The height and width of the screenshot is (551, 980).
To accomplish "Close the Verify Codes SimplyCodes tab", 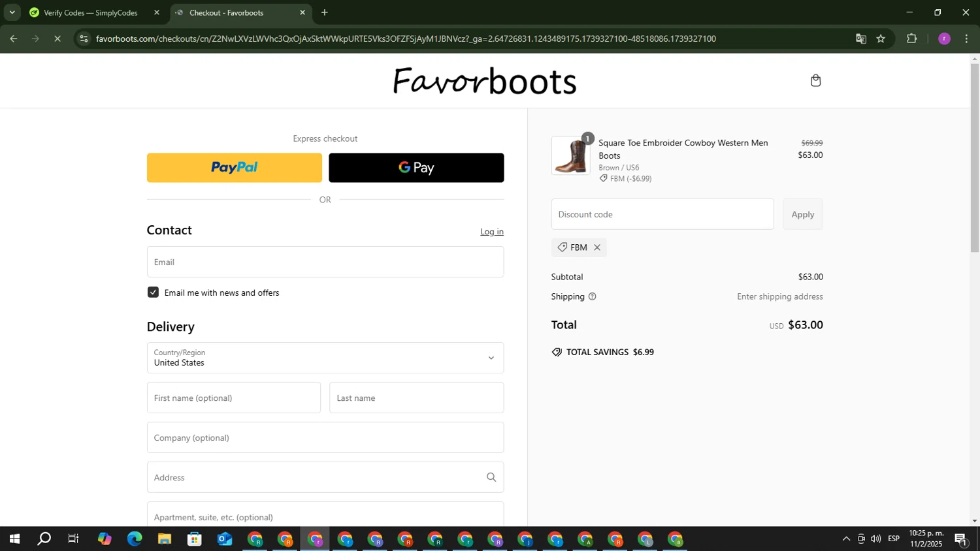I will tap(157, 12).
